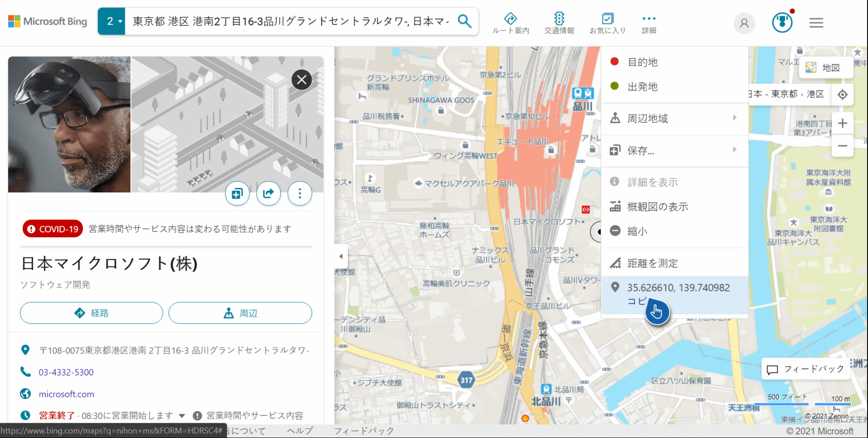868x438 pixels.
Task: Click the フィードバック footer link
Action: 364,431
